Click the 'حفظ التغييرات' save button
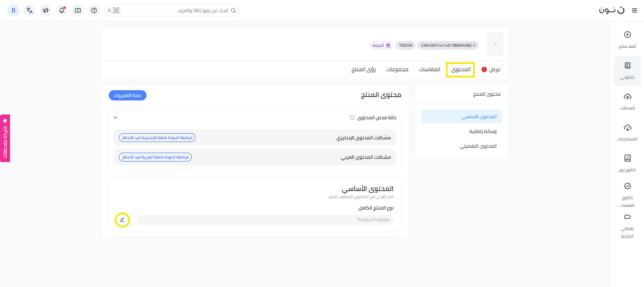644x287 pixels. (x=128, y=95)
